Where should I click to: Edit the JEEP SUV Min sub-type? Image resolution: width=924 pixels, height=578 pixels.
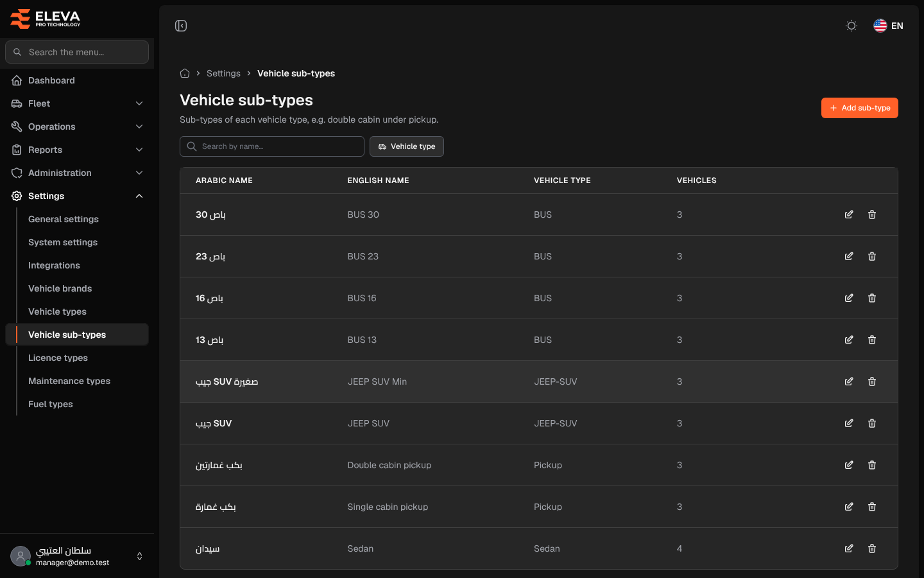click(849, 381)
